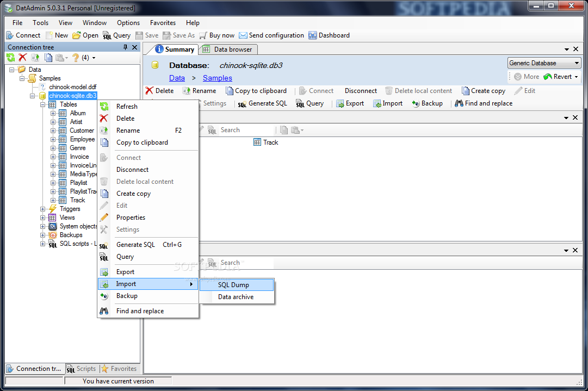Click the Samples breadcrumb link
The height and width of the screenshot is (391, 588).
pyautogui.click(x=218, y=78)
